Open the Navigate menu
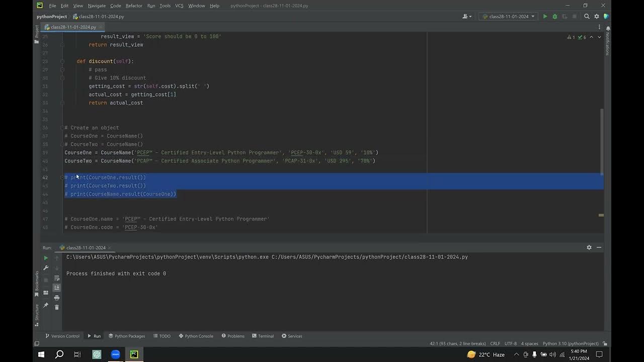Screen dimensions: 644x362 (x=97, y=6)
